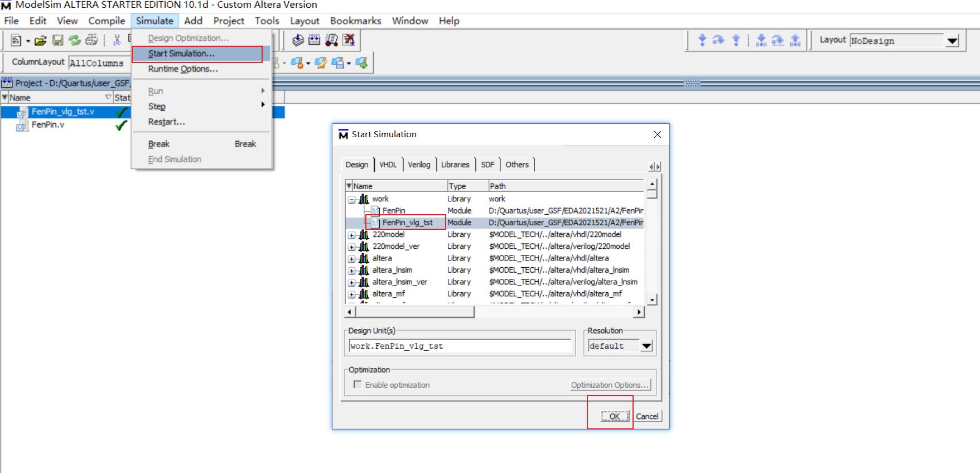This screenshot has height=473, width=980.
Task: Open the Resolution default dropdown
Action: tap(646, 346)
